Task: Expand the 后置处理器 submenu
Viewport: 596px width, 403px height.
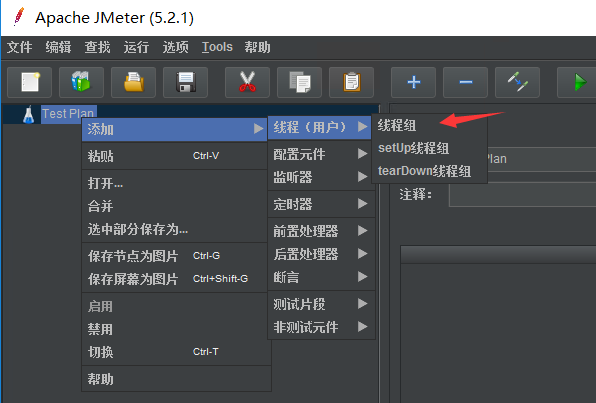Action: [x=321, y=254]
